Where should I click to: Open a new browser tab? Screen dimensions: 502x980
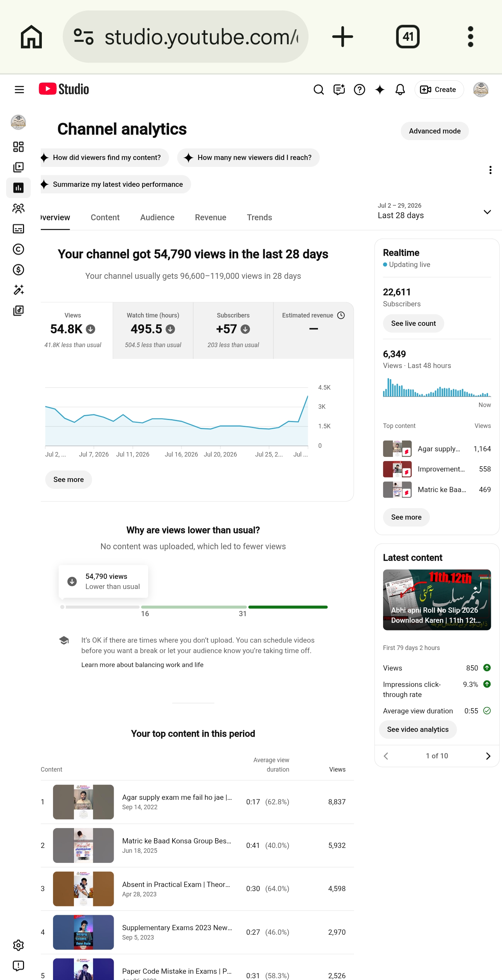343,37
